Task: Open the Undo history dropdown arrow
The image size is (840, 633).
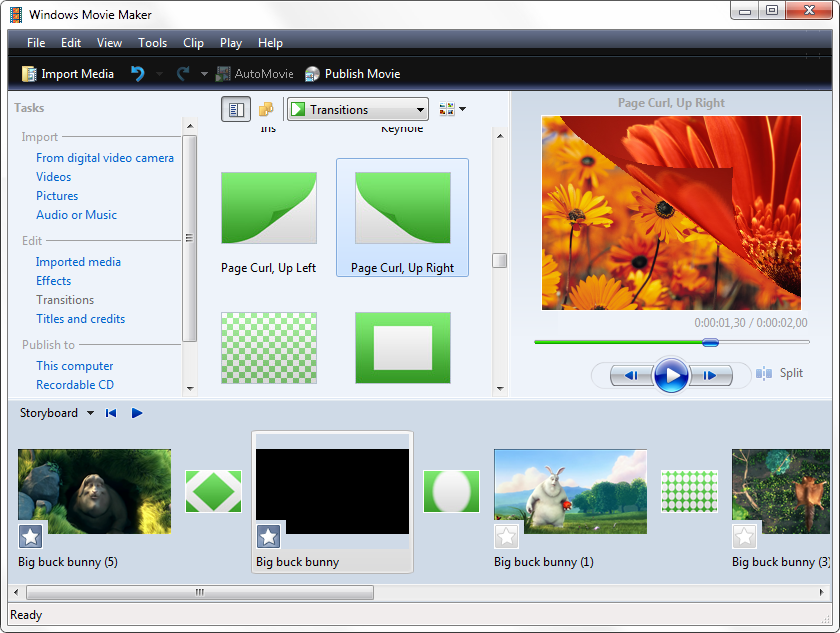Action: [160, 74]
